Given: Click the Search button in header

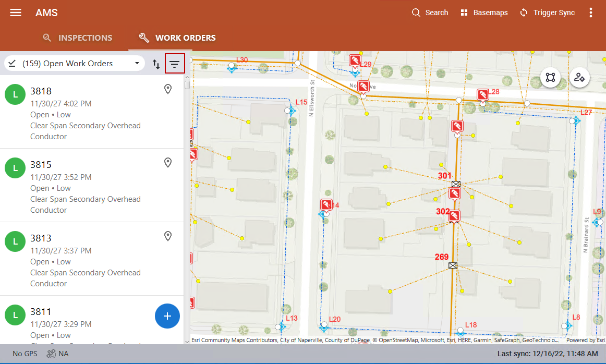Looking at the screenshot, I should click(430, 13).
